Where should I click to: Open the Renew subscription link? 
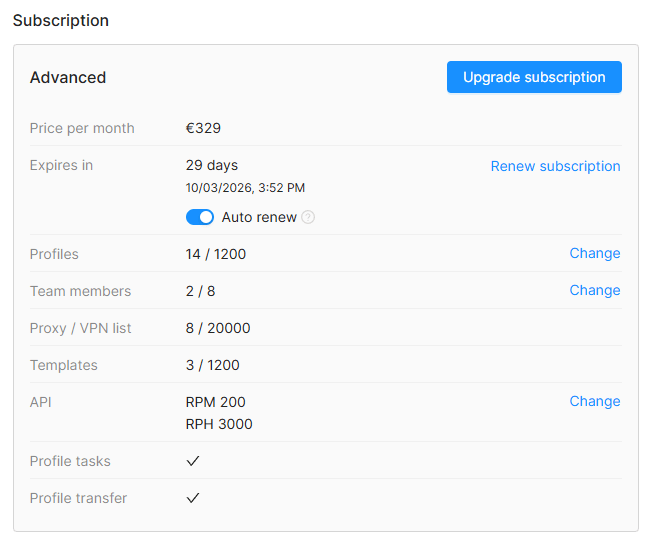click(x=556, y=166)
